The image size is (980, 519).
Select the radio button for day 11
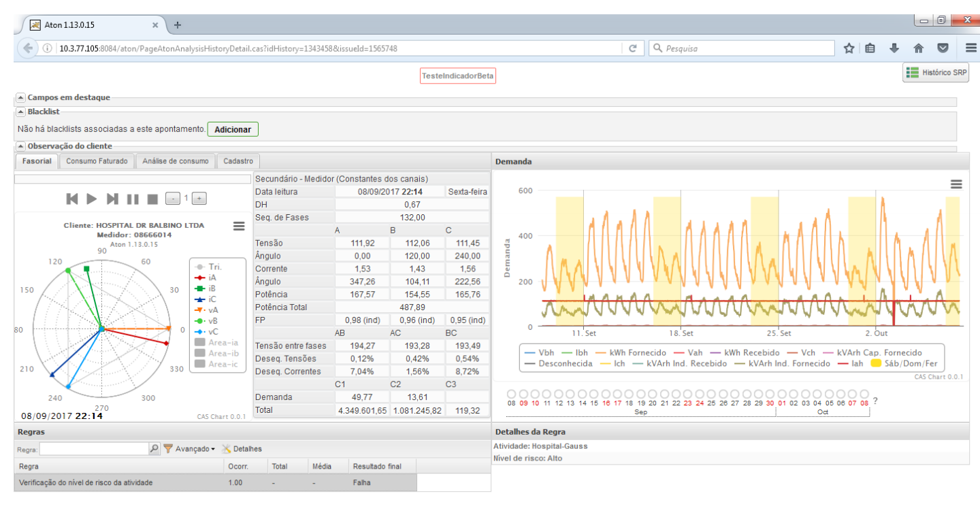tap(546, 394)
